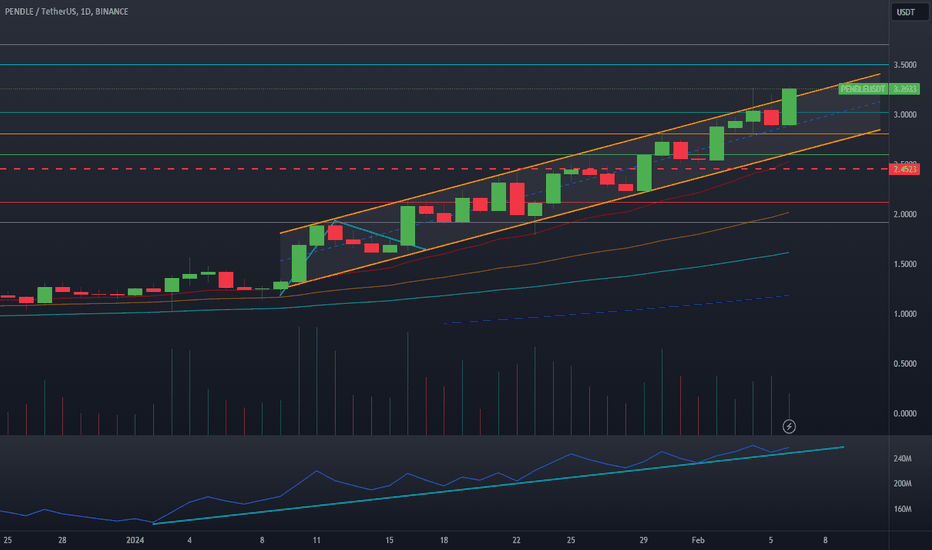Click the 240M indicator scale value
Image resolution: width=932 pixels, height=550 pixels.
tap(902, 458)
